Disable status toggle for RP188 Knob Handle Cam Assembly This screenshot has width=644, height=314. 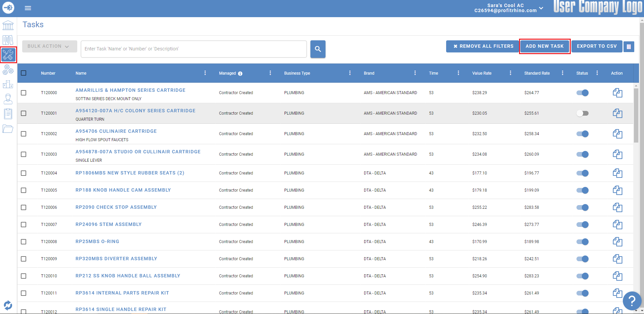click(583, 190)
